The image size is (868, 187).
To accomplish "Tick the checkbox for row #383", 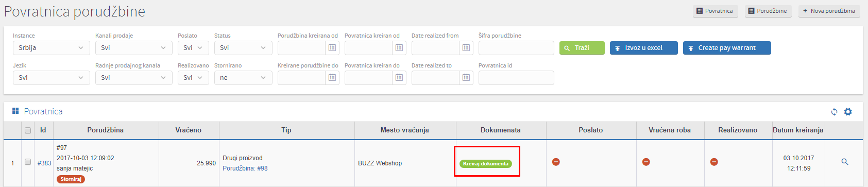I will pyautogui.click(x=28, y=162).
